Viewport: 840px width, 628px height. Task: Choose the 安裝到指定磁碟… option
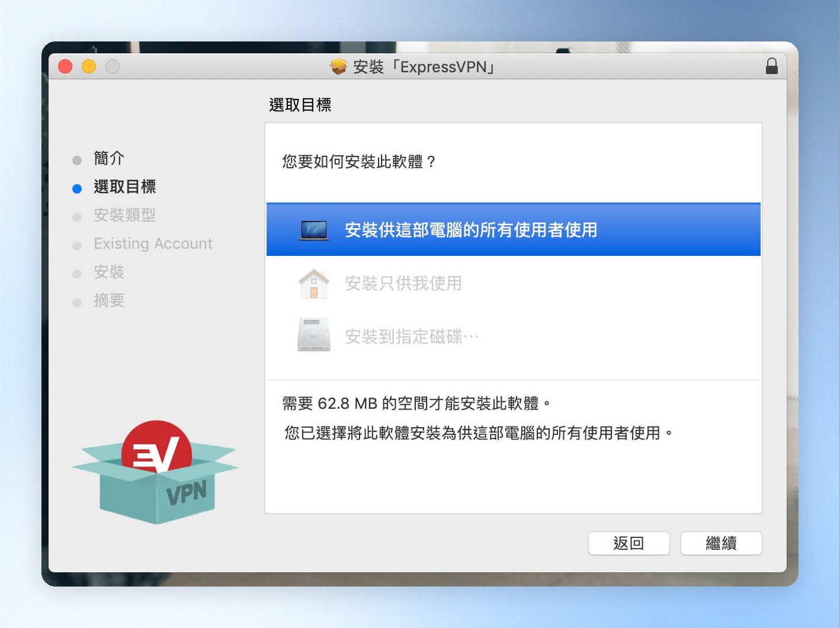click(514, 336)
